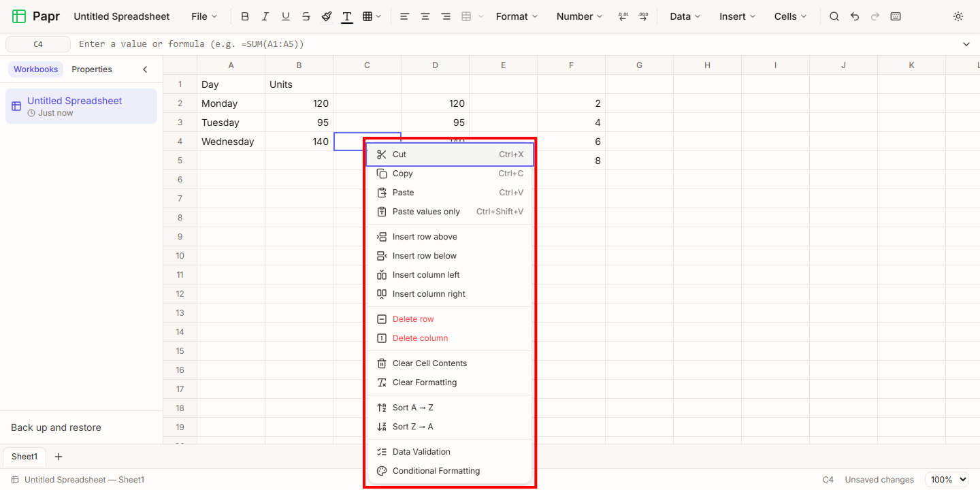Open the File dropdown menu

pos(204,16)
